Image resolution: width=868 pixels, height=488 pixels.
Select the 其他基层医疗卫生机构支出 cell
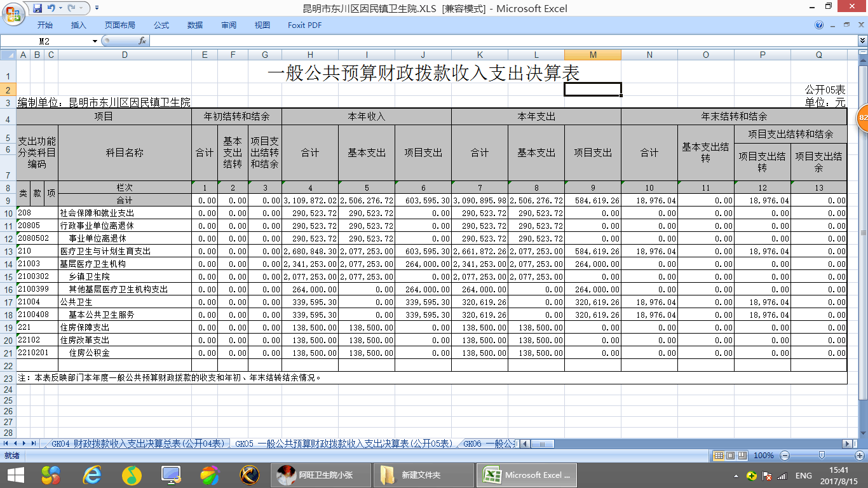125,289
